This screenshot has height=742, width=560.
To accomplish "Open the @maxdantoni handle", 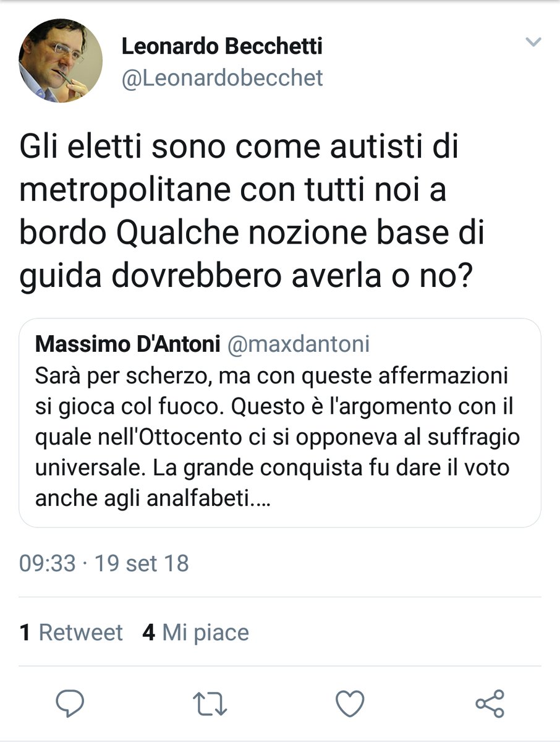I will [299, 344].
